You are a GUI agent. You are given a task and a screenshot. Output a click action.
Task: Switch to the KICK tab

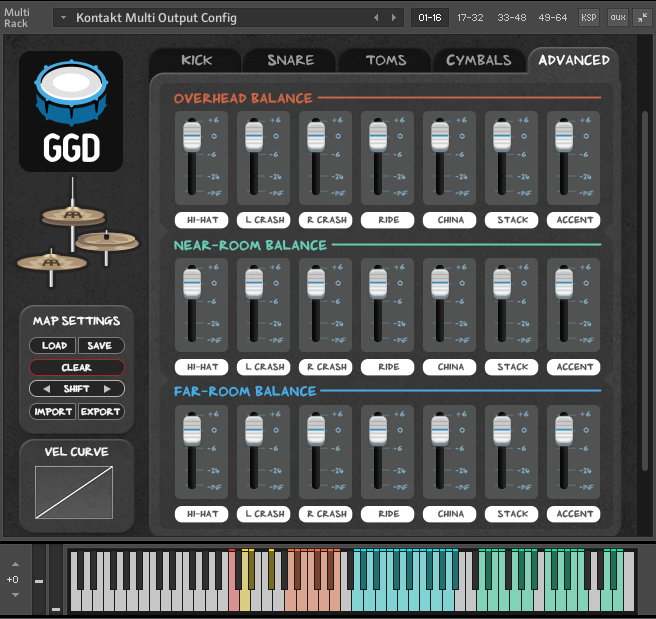click(x=196, y=60)
